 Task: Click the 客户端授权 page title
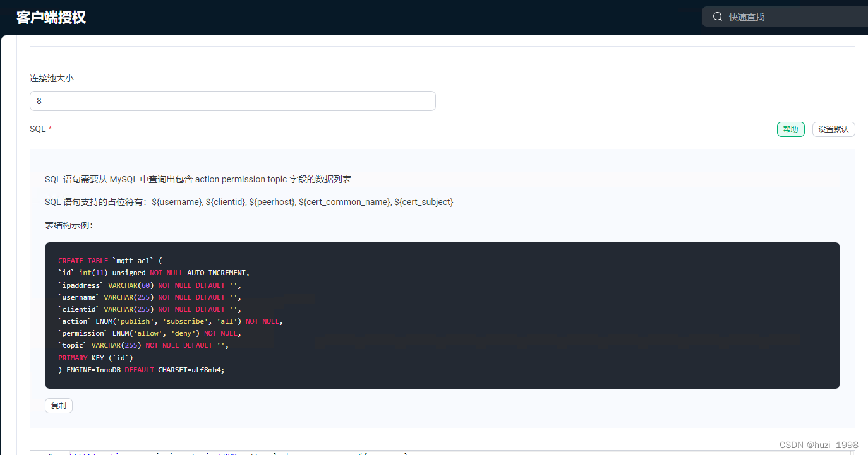pyautogui.click(x=51, y=18)
